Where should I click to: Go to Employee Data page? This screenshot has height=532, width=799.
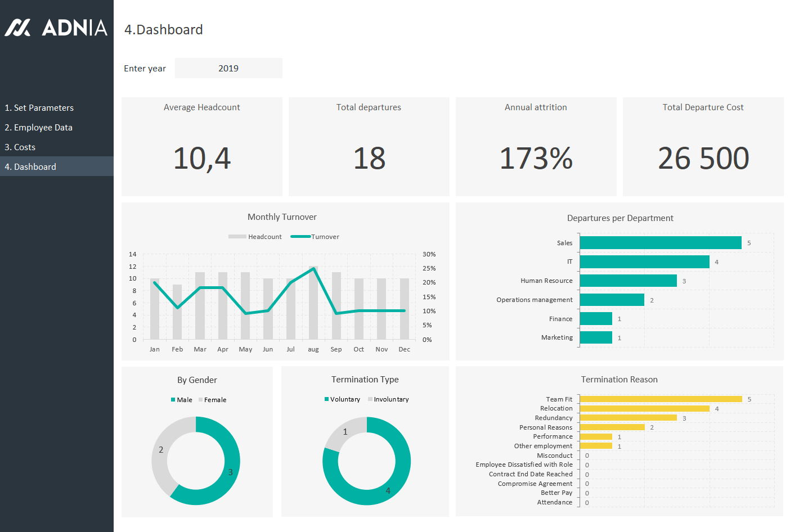pyautogui.click(x=38, y=128)
